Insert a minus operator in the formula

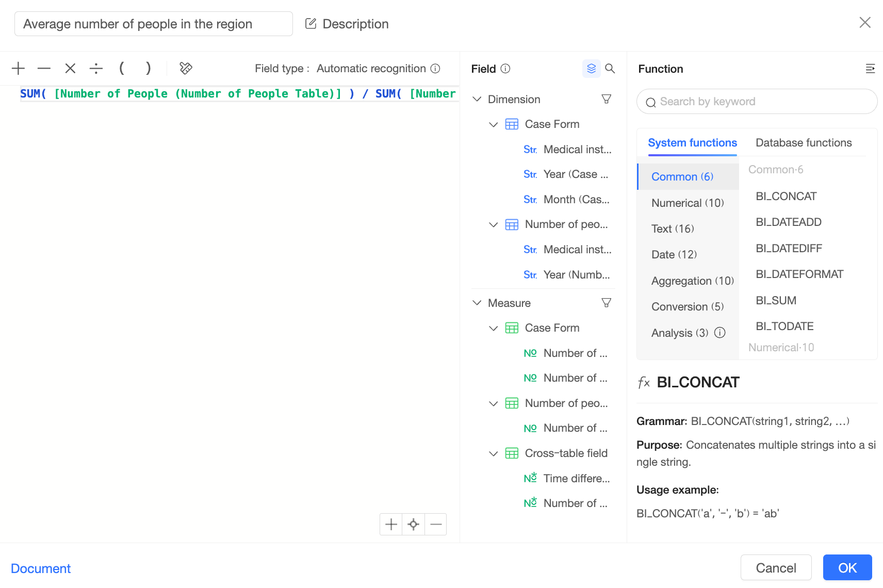tap(44, 68)
